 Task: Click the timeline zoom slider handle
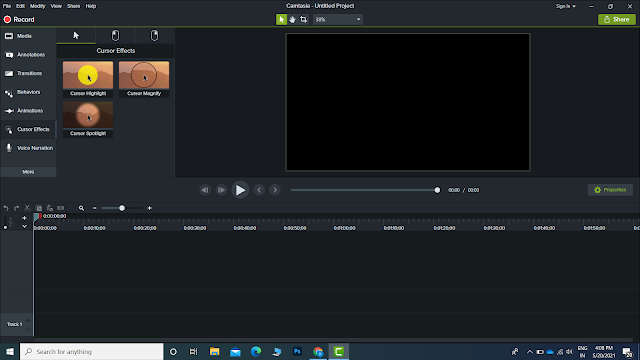(x=122, y=208)
